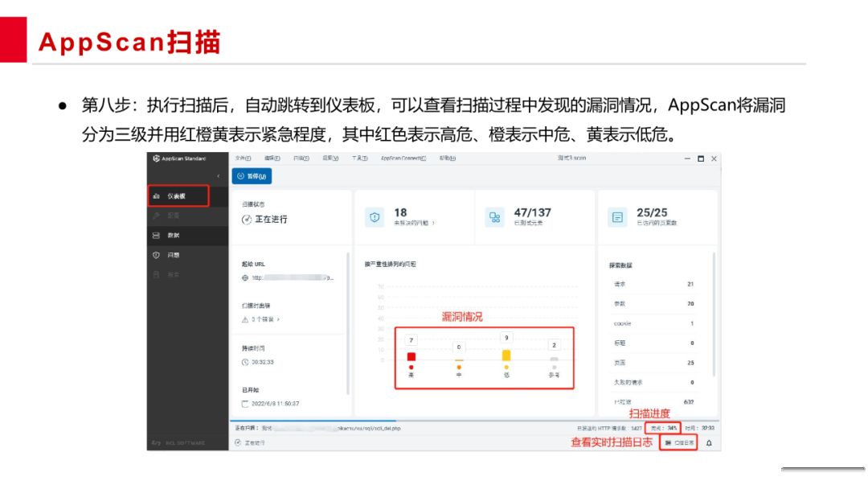Click the grey 参考 legend dot

click(554, 368)
